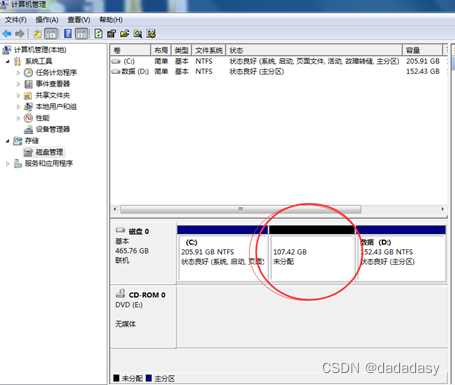
Task: Click the 本地用户和组 users icon
Action: [28, 107]
